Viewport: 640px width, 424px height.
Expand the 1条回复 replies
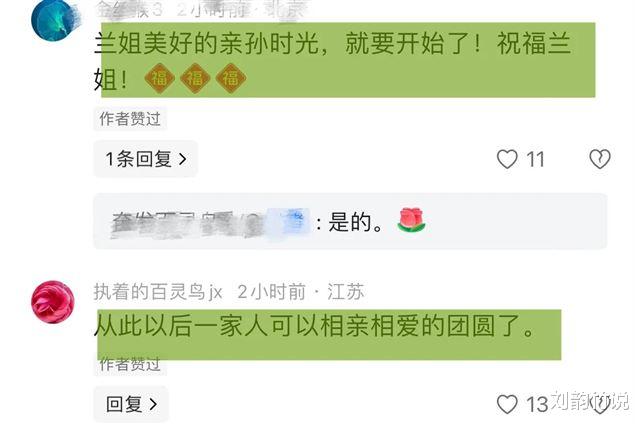tap(146, 159)
